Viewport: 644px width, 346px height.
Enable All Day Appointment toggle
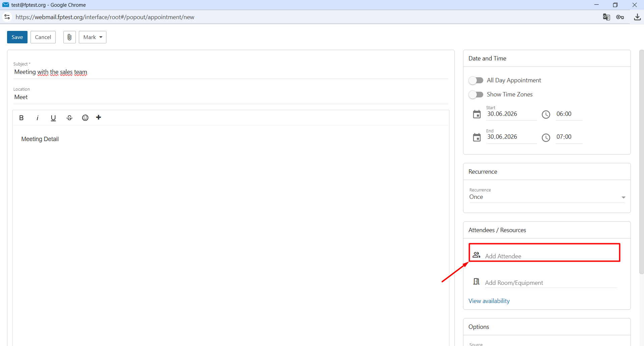point(476,80)
